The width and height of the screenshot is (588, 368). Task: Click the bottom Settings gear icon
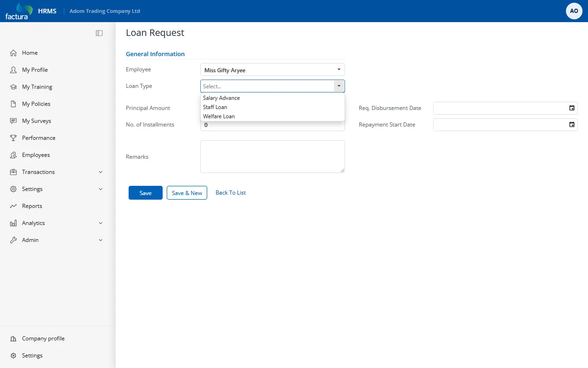coord(13,356)
